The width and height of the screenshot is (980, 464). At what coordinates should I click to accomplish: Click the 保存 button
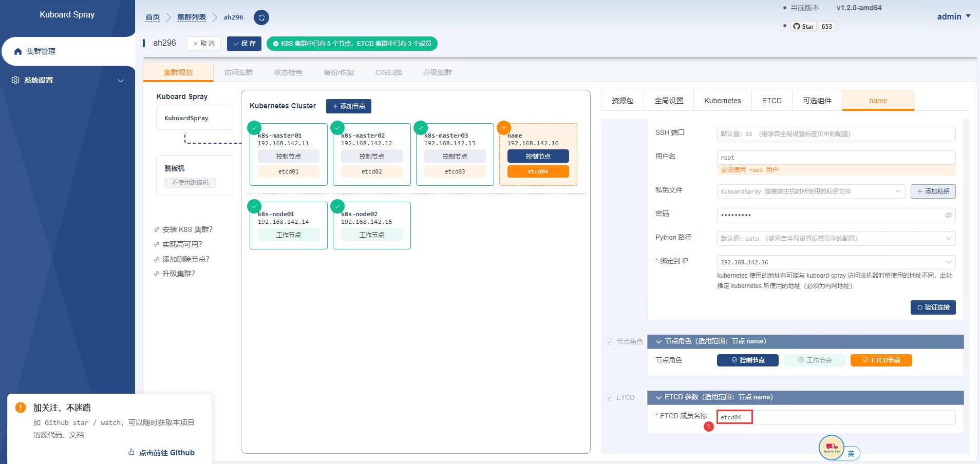click(244, 44)
